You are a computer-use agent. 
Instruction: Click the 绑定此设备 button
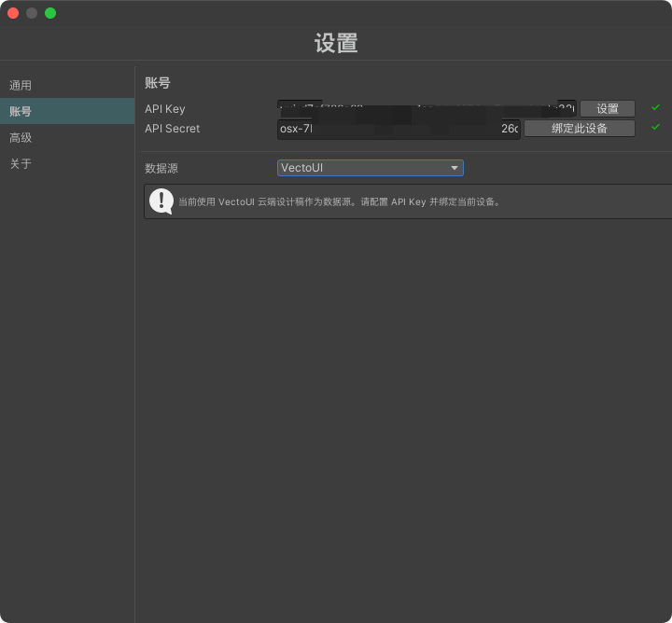tap(580, 129)
